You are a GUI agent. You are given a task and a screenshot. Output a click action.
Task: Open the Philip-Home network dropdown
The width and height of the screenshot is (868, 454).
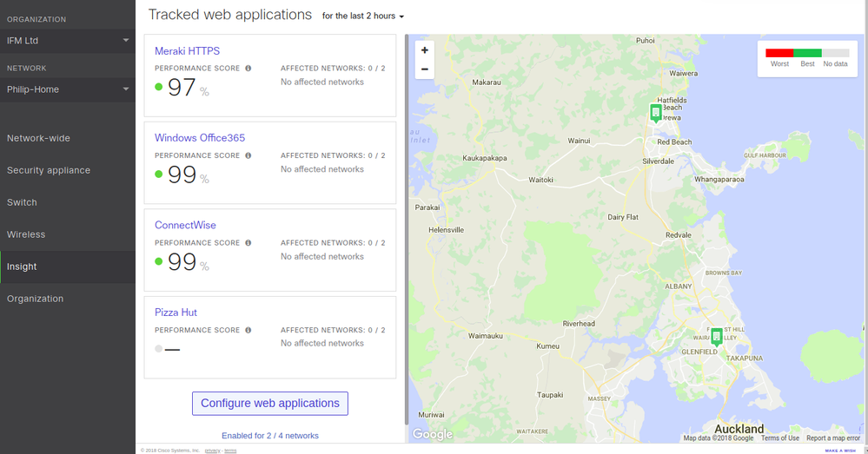[68, 89]
